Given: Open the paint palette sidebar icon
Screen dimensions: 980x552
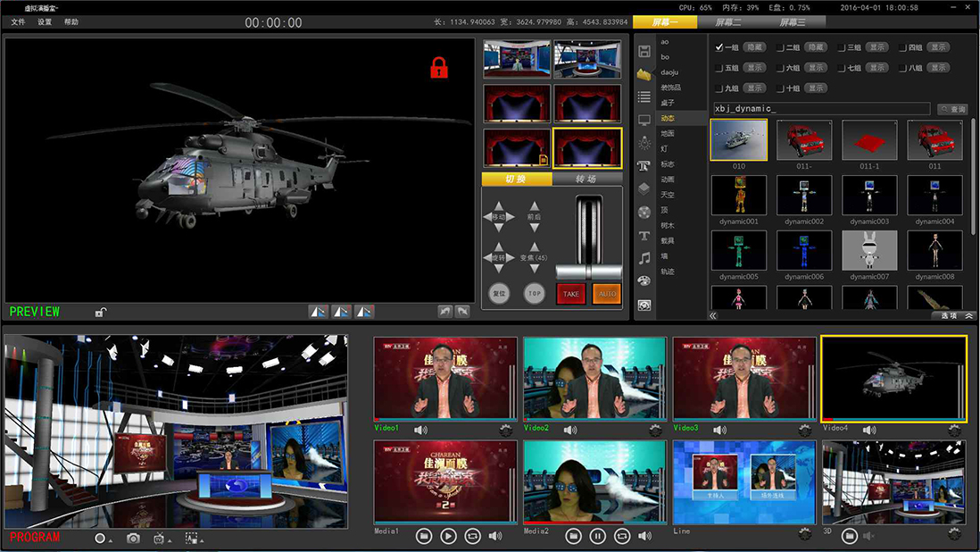Looking at the screenshot, I should coord(644,281).
